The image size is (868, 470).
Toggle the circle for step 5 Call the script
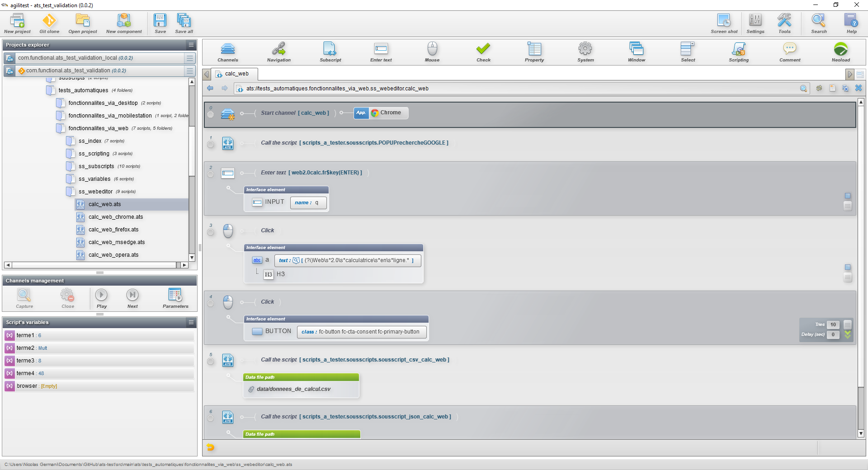pos(211,362)
